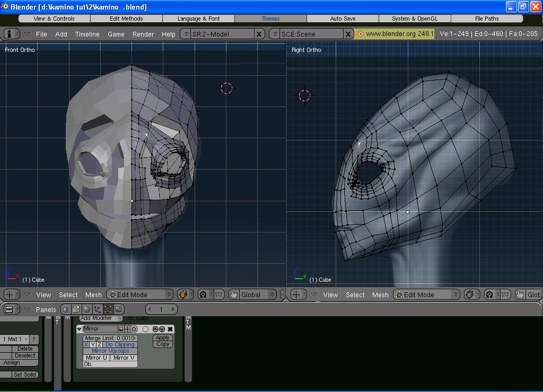Open the Add Modifier dropdown
The image size is (543, 392).
coord(100,318)
